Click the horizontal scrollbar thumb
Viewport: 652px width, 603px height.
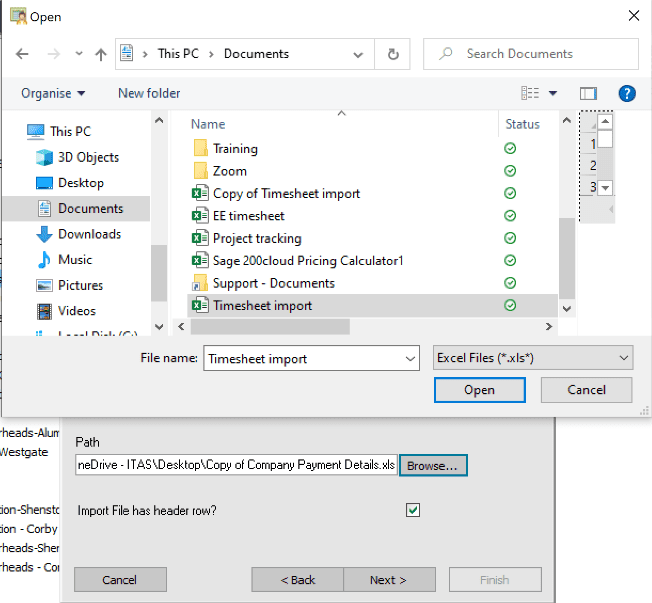click(x=270, y=327)
